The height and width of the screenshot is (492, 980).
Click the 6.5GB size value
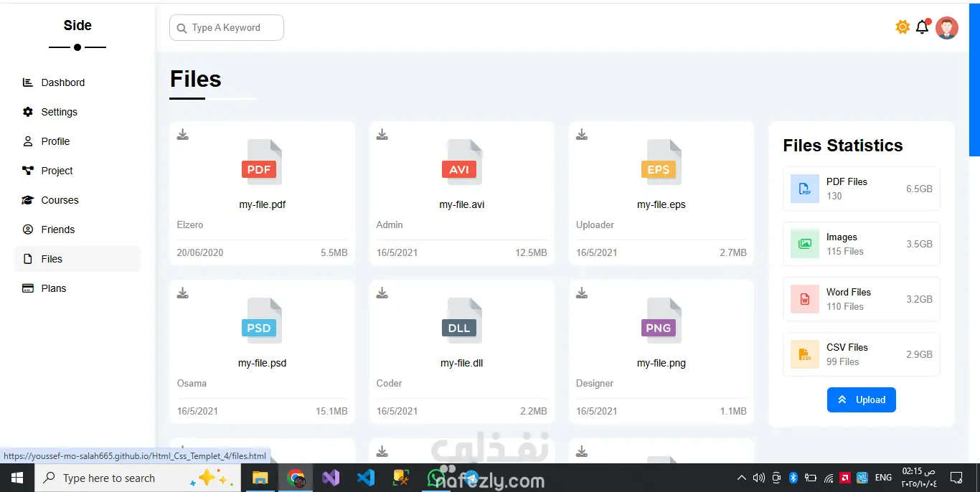(919, 189)
